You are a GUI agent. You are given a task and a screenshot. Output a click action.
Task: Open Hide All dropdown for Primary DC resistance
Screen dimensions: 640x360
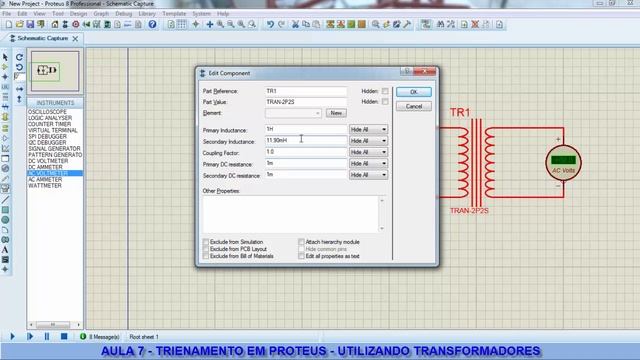click(368, 164)
